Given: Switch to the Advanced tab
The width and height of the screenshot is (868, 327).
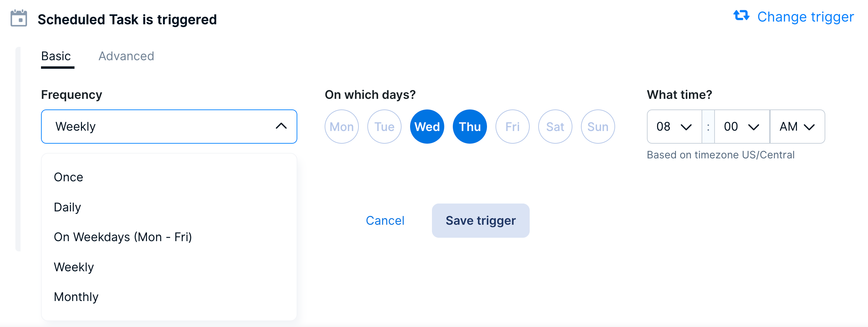Looking at the screenshot, I should pos(126,56).
